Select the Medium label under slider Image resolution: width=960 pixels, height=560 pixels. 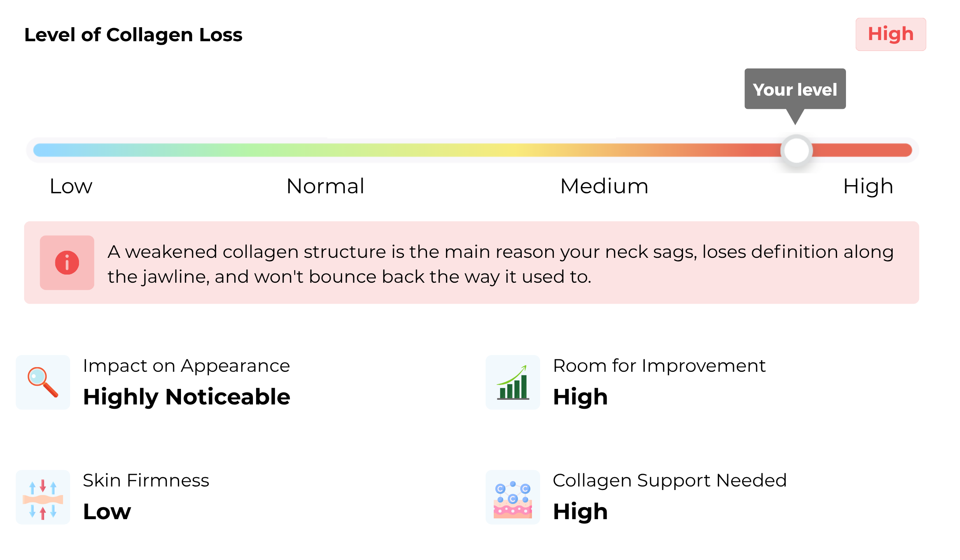[x=604, y=186]
